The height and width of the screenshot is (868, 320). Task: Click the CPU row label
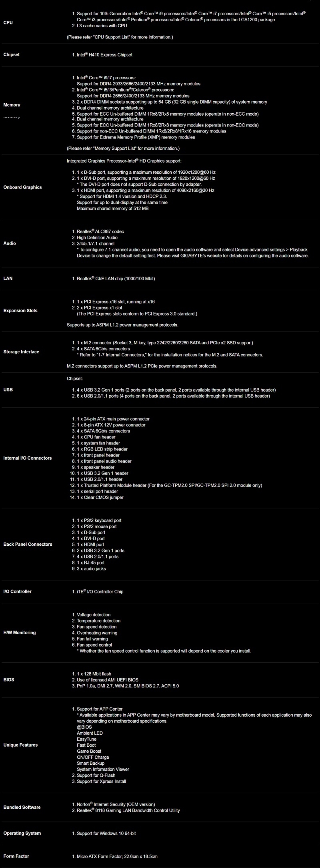click(8, 22)
